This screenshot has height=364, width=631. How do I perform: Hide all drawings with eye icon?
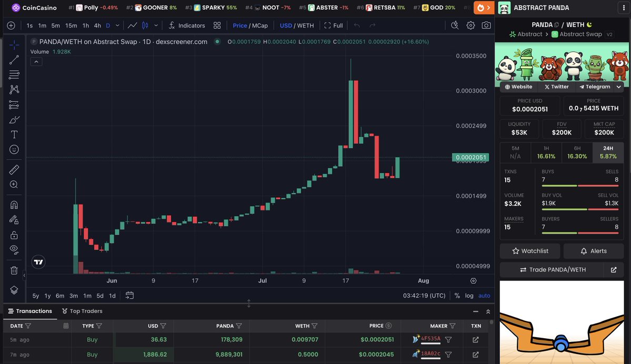pos(14,250)
